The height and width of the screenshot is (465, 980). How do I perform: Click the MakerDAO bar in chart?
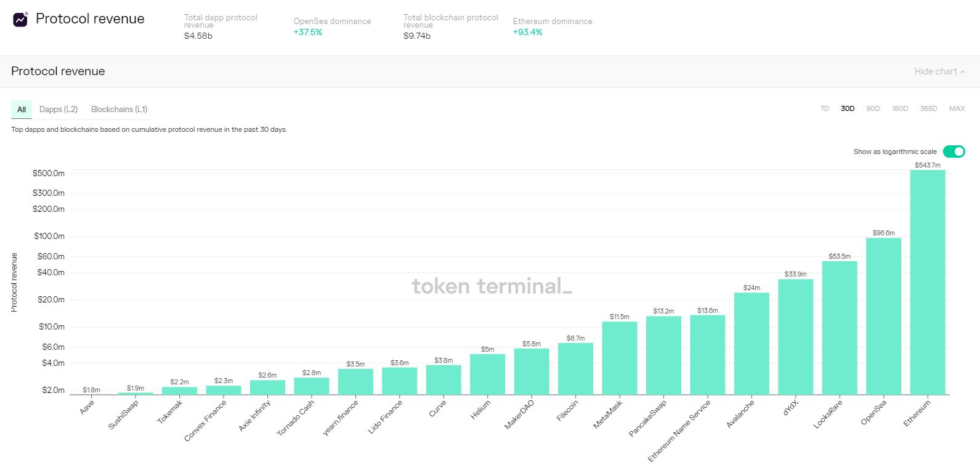(532, 371)
